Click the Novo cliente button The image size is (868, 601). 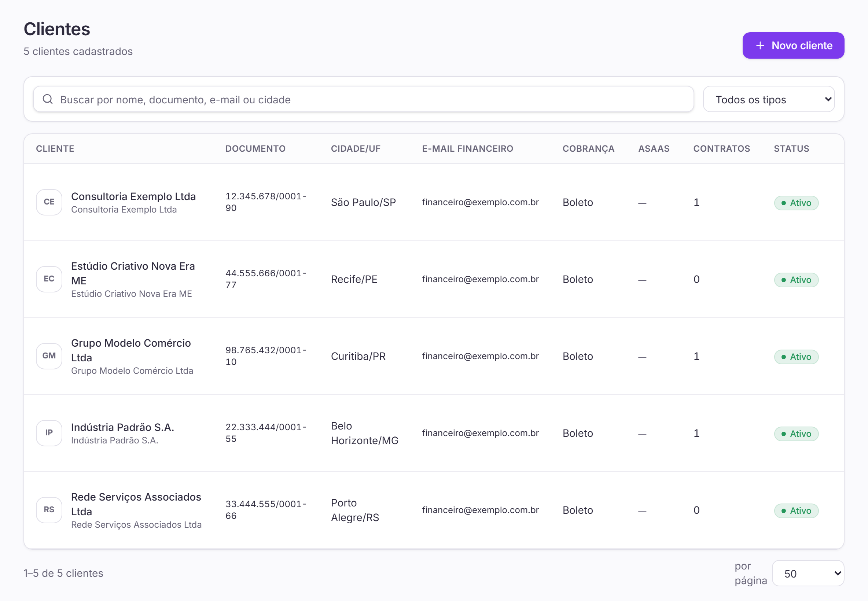(x=793, y=45)
